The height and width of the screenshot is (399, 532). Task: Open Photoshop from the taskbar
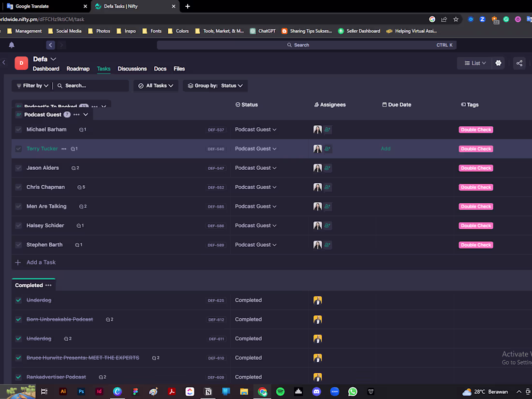point(81,392)
